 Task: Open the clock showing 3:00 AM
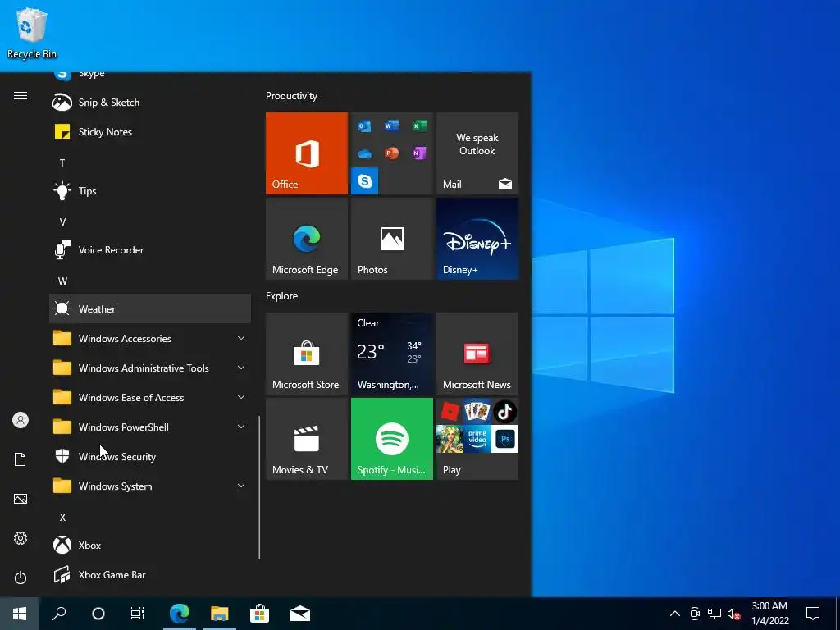769,614
